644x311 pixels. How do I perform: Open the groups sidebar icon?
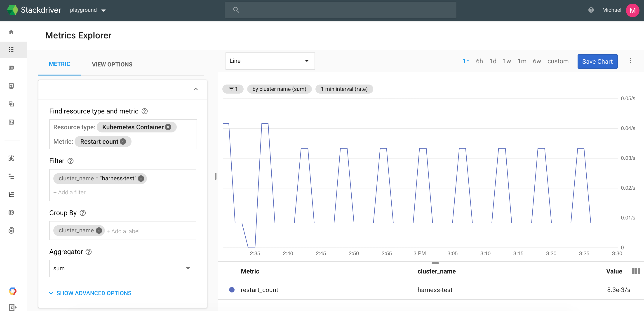pyautogui.click(x=11, y=104)
